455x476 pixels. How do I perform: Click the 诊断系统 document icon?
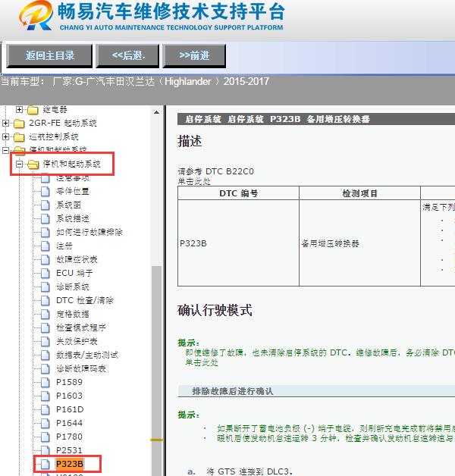click(x=45, y=287)
